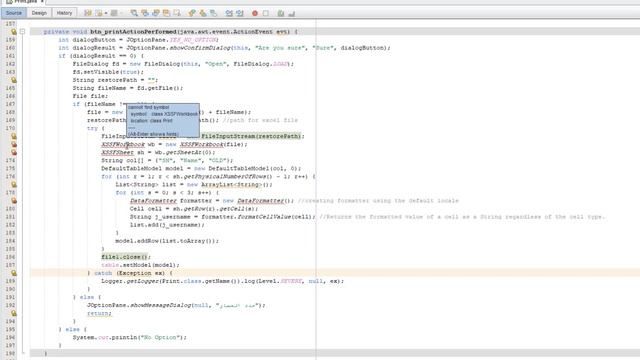
Task: Click hint lightbulb beside catch (Exception ex)
Action: tap(13, 273)
